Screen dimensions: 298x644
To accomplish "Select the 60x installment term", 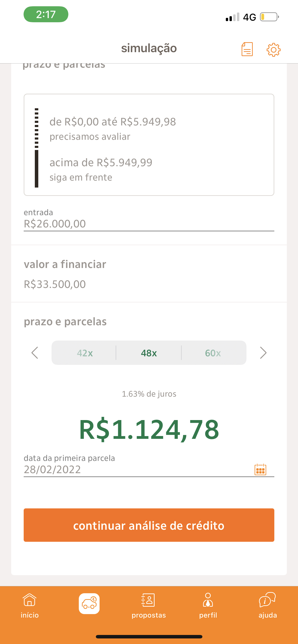I will (213, 353).
